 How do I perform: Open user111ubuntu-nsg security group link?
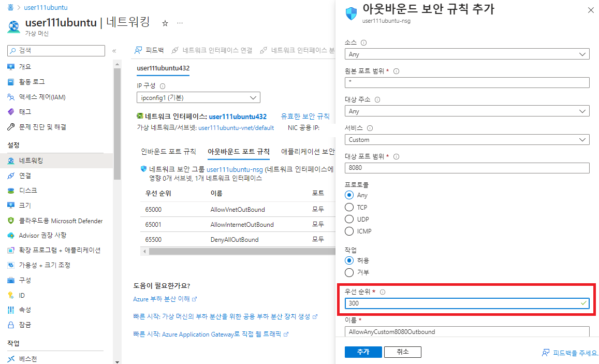coord(235,169)
